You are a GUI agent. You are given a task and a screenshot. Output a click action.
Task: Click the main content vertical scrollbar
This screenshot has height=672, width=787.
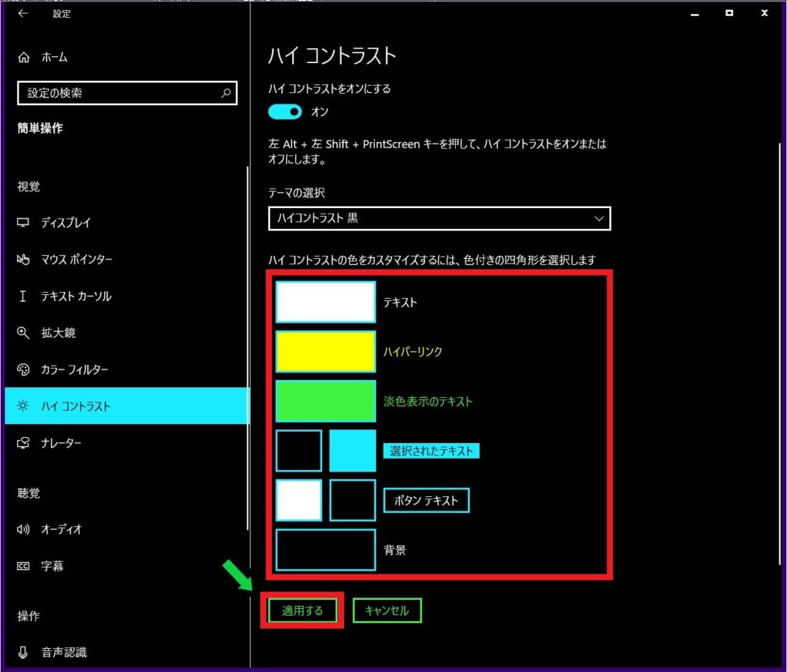779,353
